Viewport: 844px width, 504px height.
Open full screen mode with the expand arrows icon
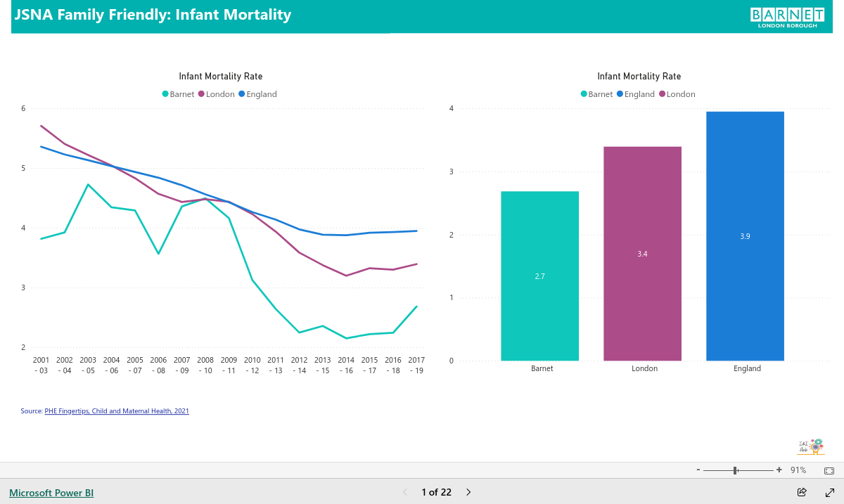[829, 492]
